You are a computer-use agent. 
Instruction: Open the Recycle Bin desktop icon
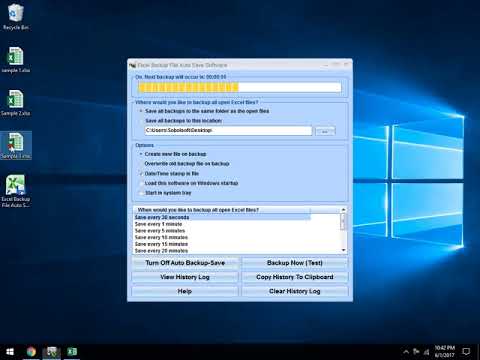pyautogui.click(x=15, y=17)
